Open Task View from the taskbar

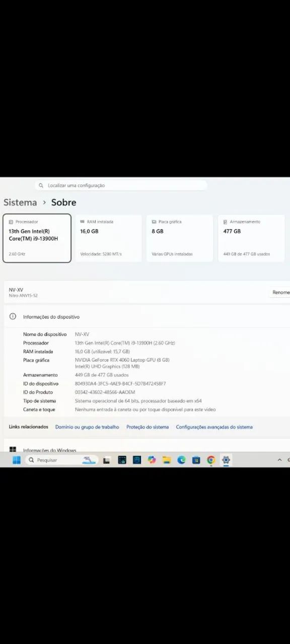(x=107, y=460)
